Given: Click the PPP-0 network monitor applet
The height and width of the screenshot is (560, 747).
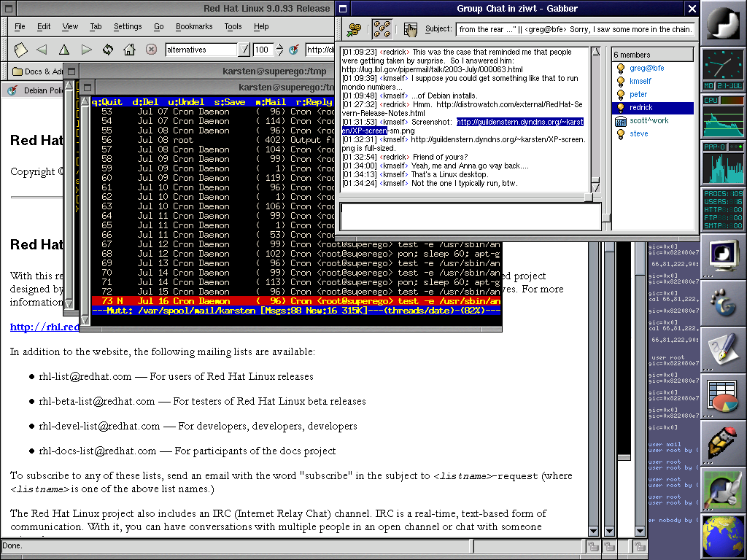Looking at the screenshot, I should tap(723, 163).
